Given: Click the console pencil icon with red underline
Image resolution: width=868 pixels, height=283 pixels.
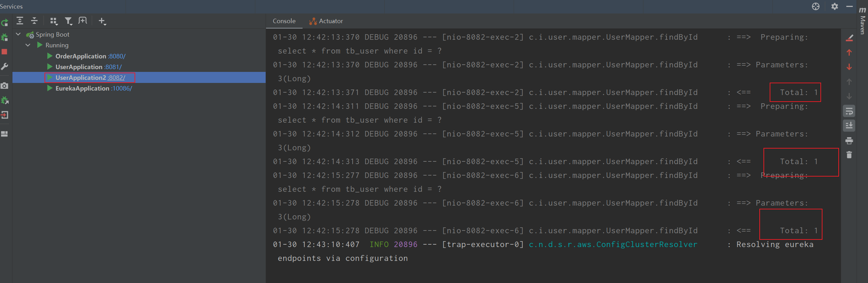Looking at the screenshot, I should click(x=849, y=38).
